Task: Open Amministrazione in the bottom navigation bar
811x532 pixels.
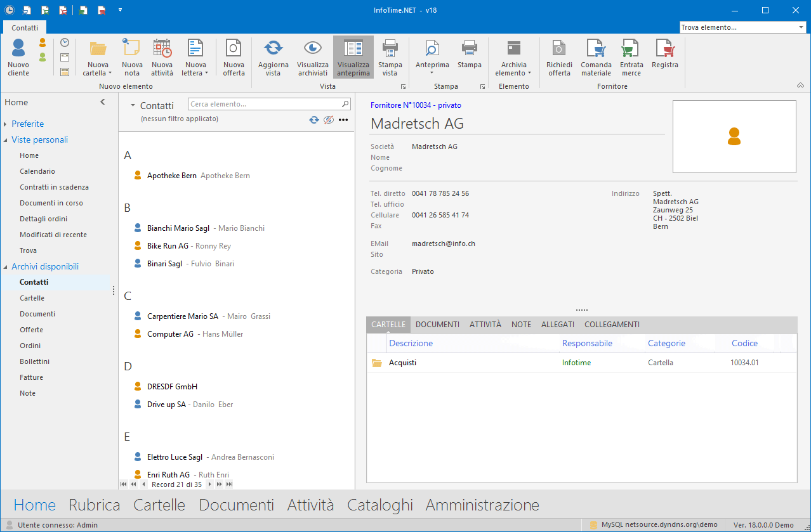Action: pos(482,505)
